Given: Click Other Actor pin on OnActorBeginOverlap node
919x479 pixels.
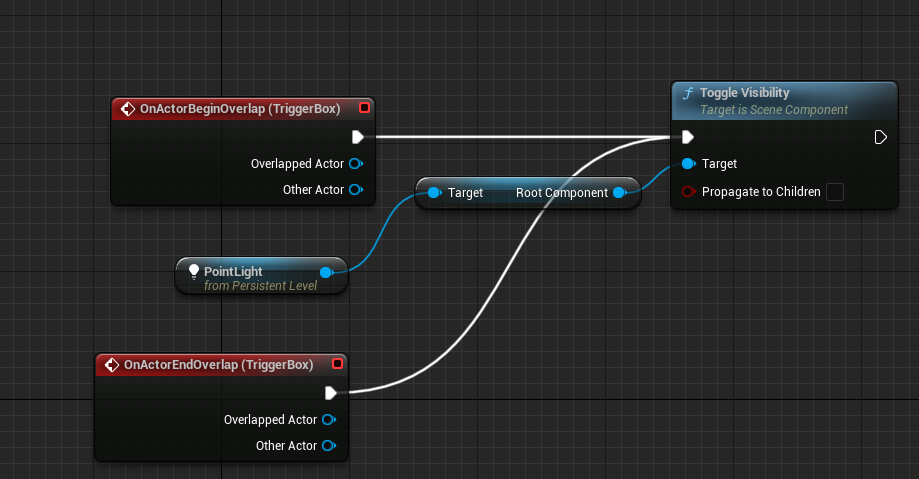Looking at the screenshot, I should [x=354, y=190].
